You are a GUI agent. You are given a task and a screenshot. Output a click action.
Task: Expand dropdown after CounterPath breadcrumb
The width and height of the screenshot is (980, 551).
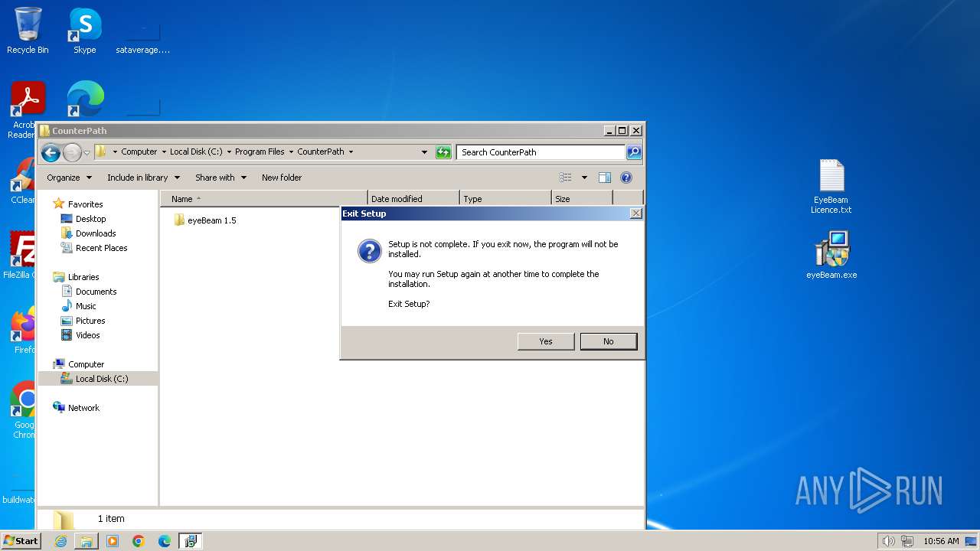(x=351, y=152)
